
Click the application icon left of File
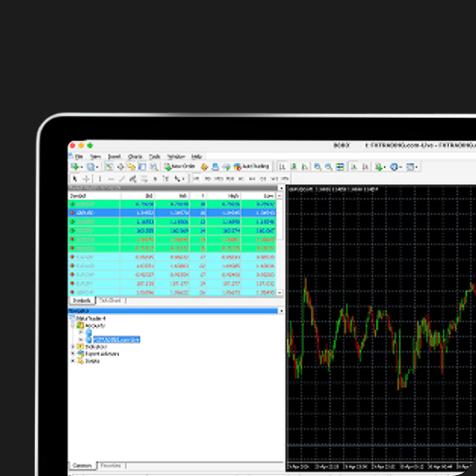[x=71, y=156]
